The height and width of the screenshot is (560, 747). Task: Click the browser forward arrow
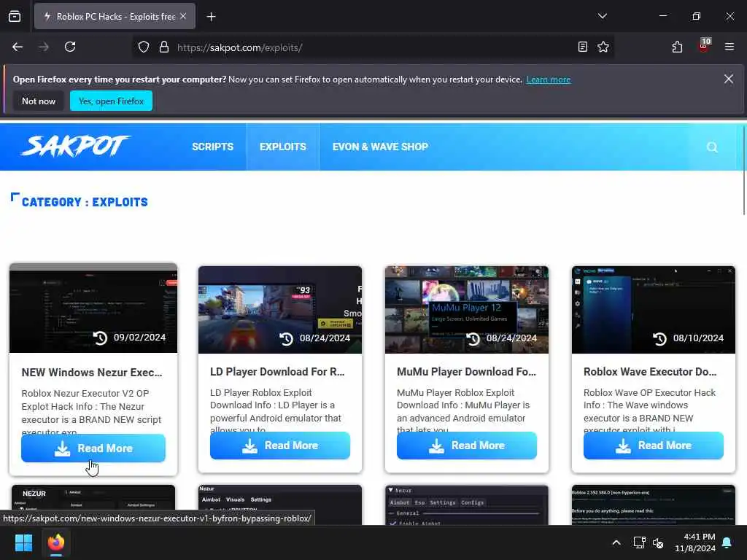click(43, 47)
